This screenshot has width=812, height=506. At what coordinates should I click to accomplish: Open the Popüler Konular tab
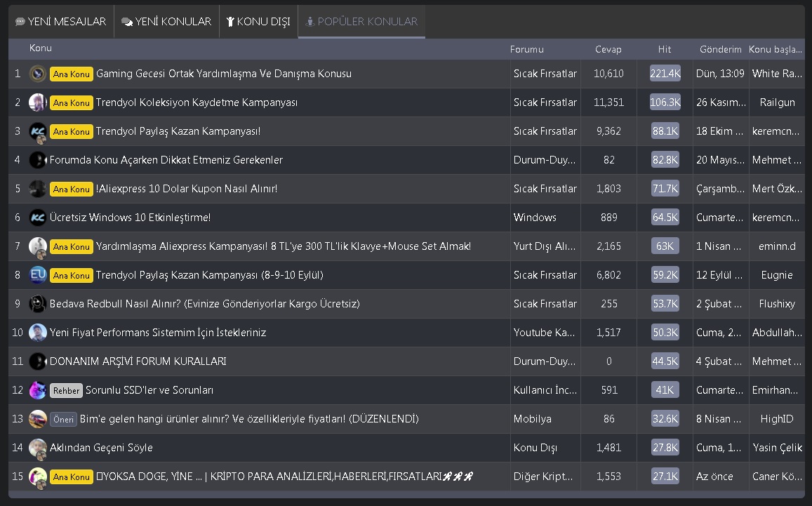361,22
